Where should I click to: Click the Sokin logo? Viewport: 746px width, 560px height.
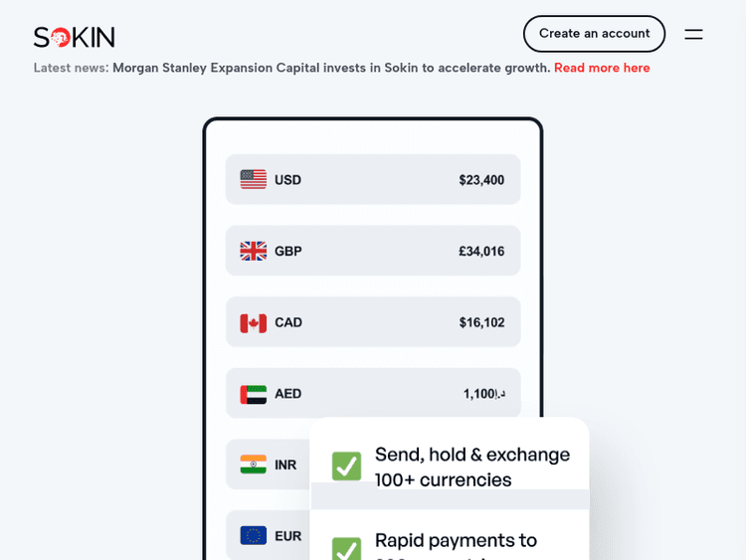tap(74, 37)
